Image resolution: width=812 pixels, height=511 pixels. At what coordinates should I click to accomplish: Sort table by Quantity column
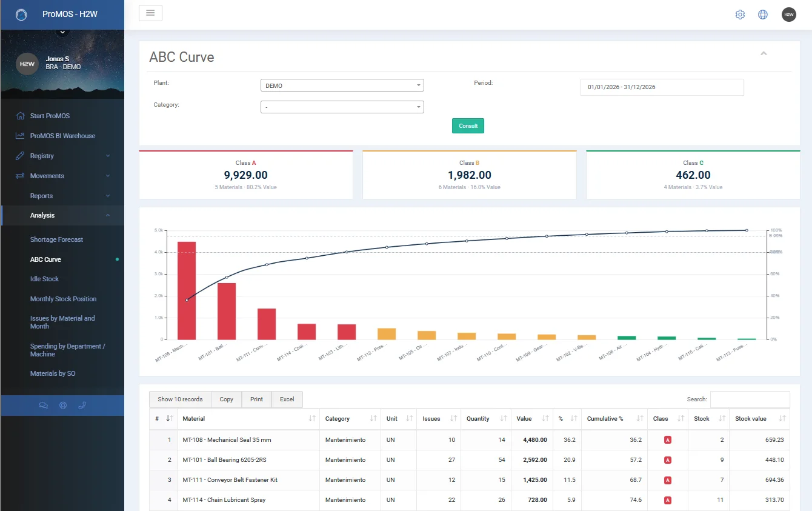[x=486, y=419]
